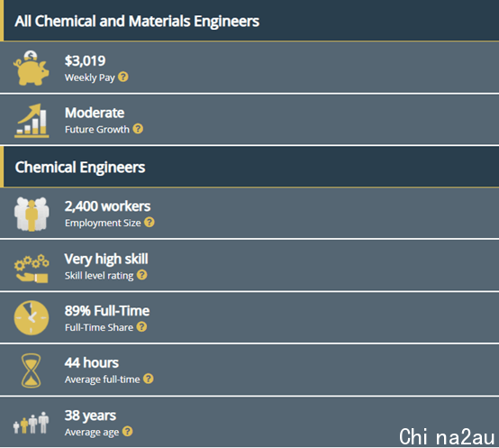Viewport: 499px width, 448px height.
Task: Click the 2,400 workers value
Action: point(107,206)
